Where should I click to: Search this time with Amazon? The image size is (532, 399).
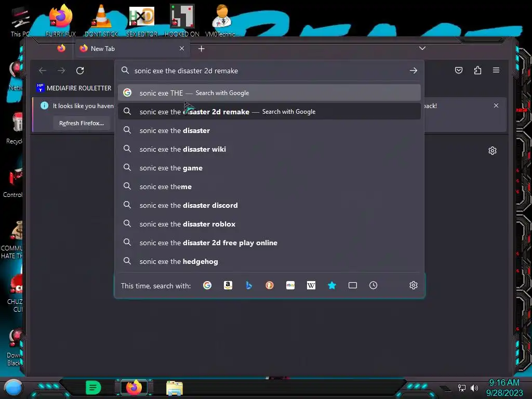[x=228, y=285]
